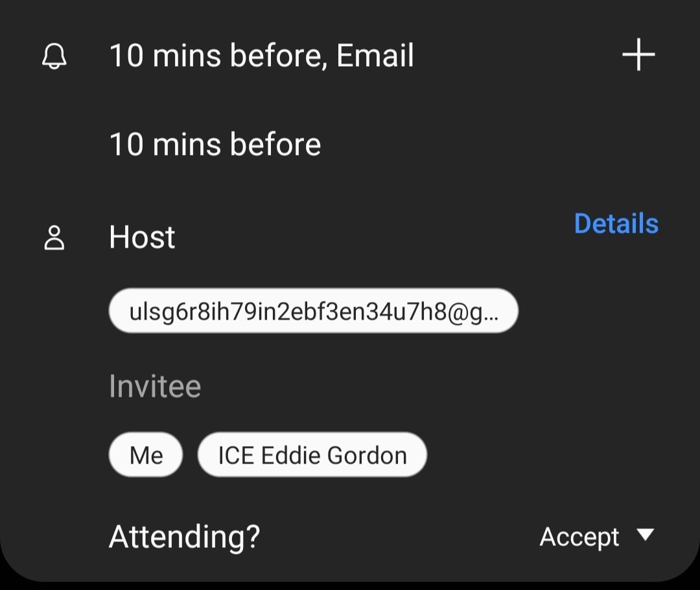Tap the second '10 mins before' reminder
Image resolution: width=700 pixels, height=590 pixels.
215,143
